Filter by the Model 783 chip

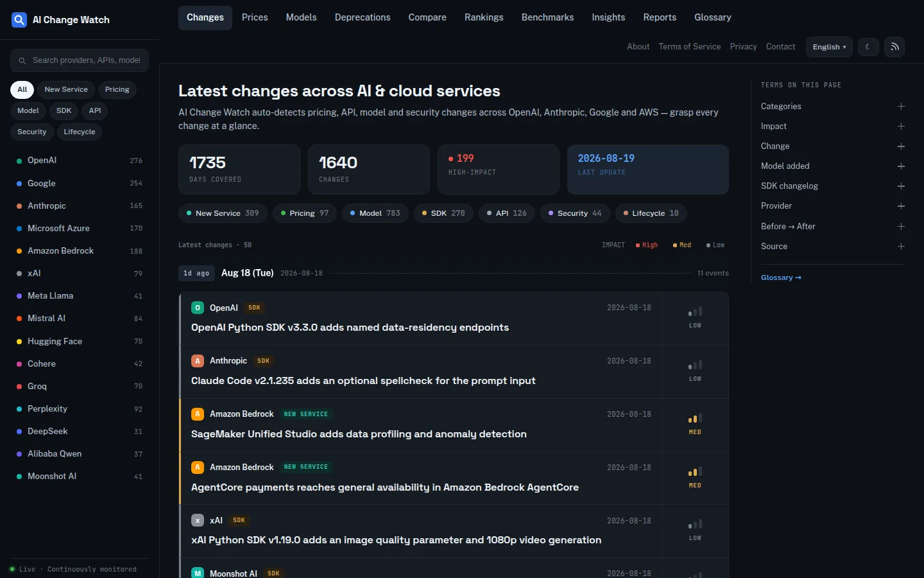click(375, 213)
